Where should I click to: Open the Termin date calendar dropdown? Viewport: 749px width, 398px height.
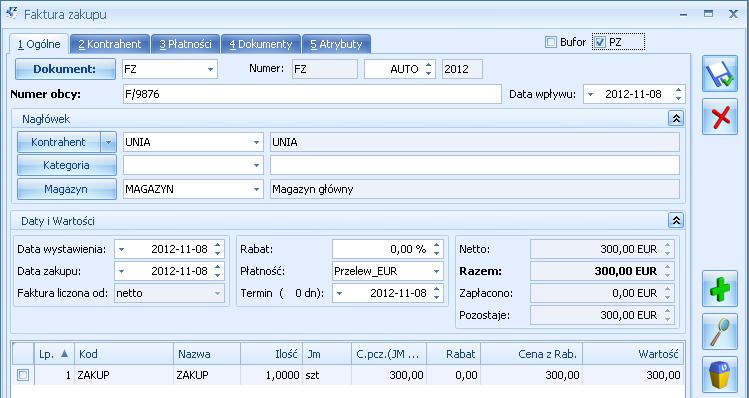(339, 293)
